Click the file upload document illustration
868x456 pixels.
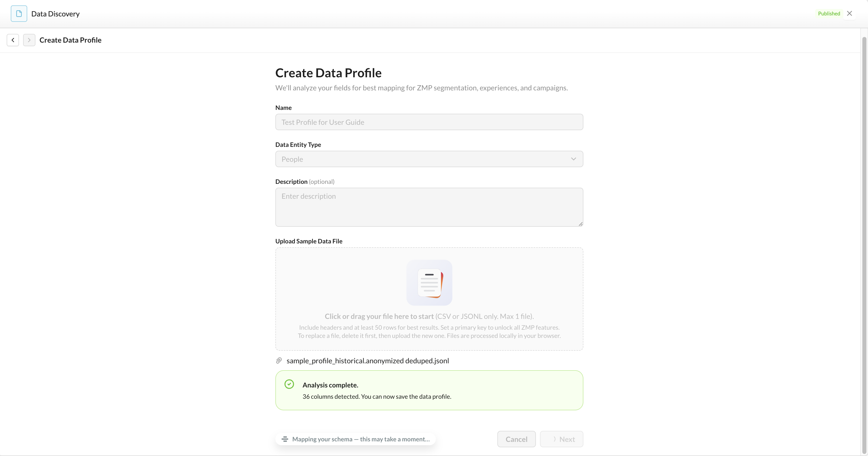(429, 283)
